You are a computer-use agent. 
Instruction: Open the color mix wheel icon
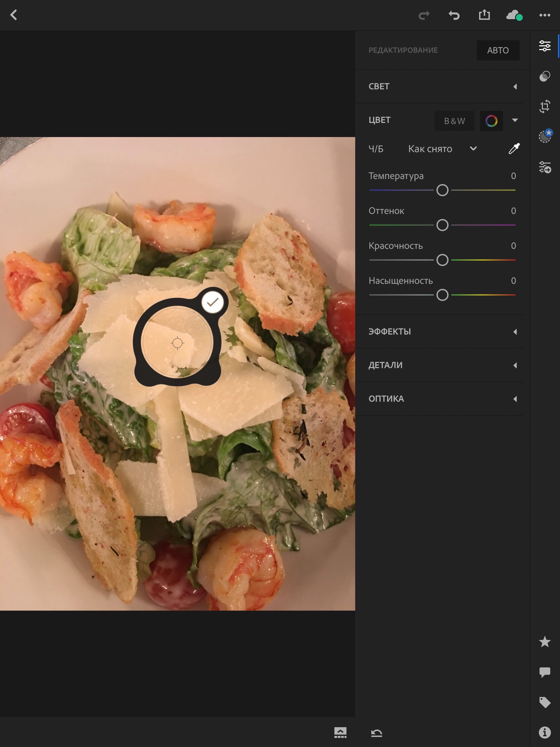pyautogui.click(x=491, y=121)
